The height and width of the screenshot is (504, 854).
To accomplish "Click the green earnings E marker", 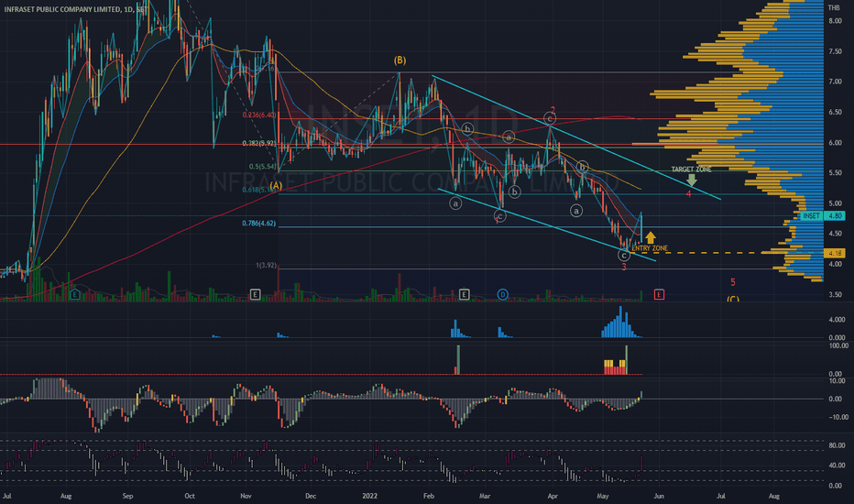I will tap(74, 295).
